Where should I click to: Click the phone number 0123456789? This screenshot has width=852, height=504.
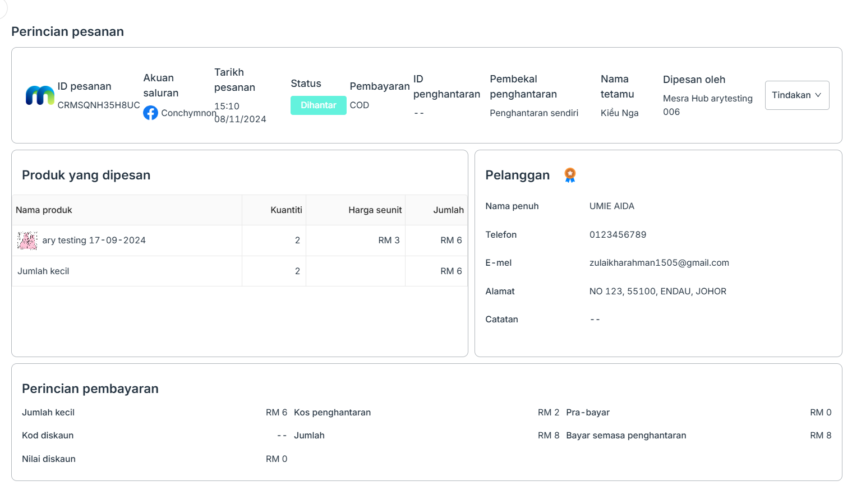618,235
